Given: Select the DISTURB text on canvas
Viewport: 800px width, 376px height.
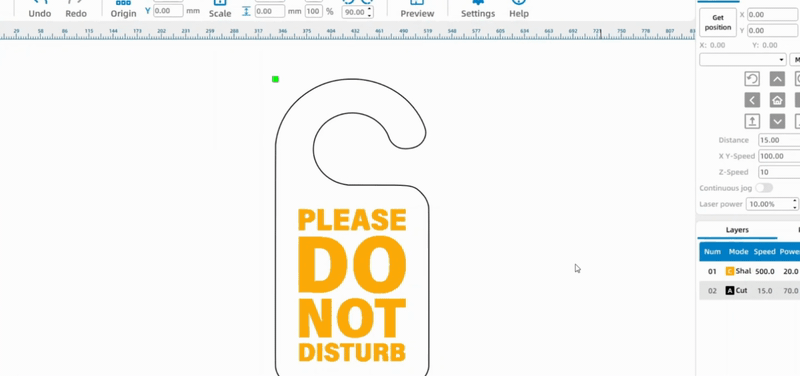Looking at the screenshot, I should pos(352,352).
